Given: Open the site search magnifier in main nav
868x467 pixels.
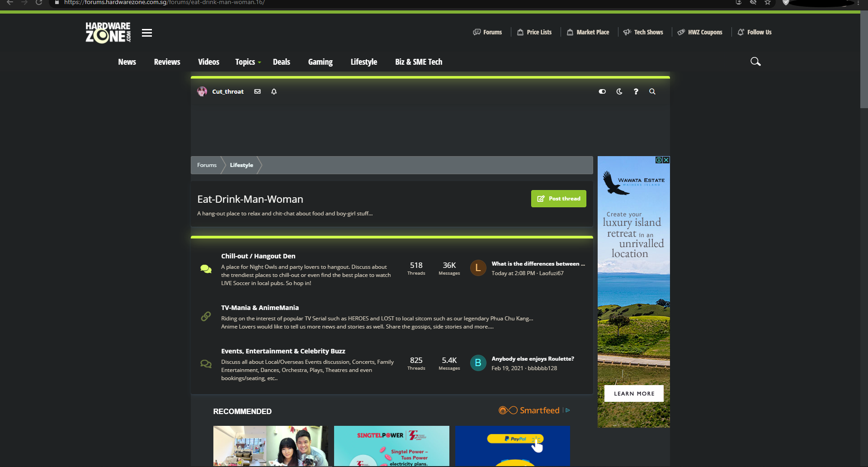Looking at the screenshot, I should [x=755, y=62].
